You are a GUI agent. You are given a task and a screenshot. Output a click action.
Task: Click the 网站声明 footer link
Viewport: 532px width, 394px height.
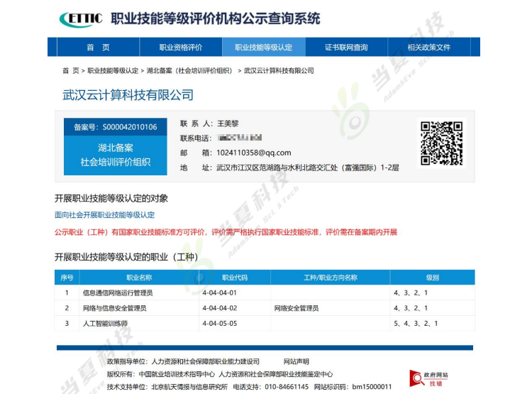[297, 362]
